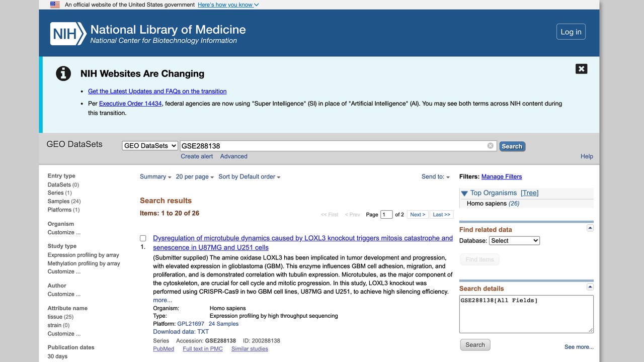Click the blue Search button
Screen dimensions: 644x362
pyautogui.click(x=512, y=146)
